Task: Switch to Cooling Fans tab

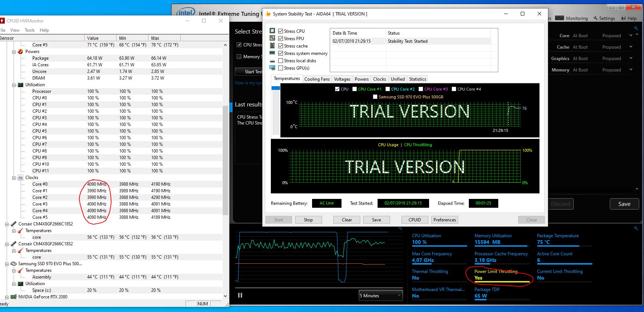Action: 317,79
